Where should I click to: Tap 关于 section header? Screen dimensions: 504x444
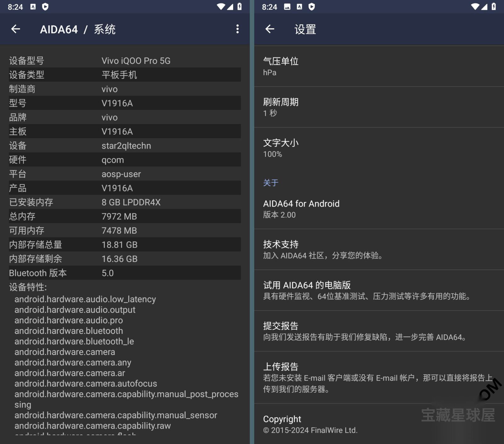pyautogui.click(x=271, y=183)
